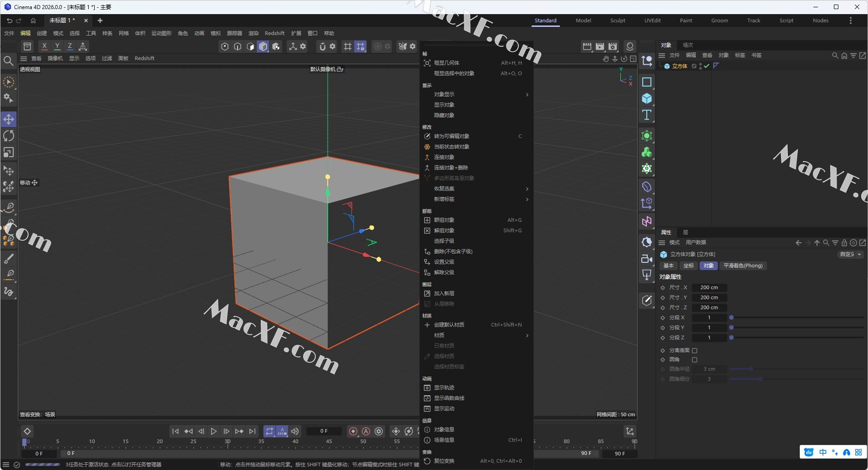Viewport: 868px width, 470px height.
Task: Toggle X axis lock icon
Action: (x=44, y=46)
